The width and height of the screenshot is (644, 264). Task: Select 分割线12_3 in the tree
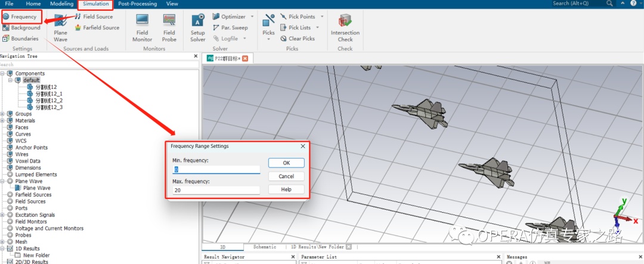pyautogui.click(x=49, y=107)
